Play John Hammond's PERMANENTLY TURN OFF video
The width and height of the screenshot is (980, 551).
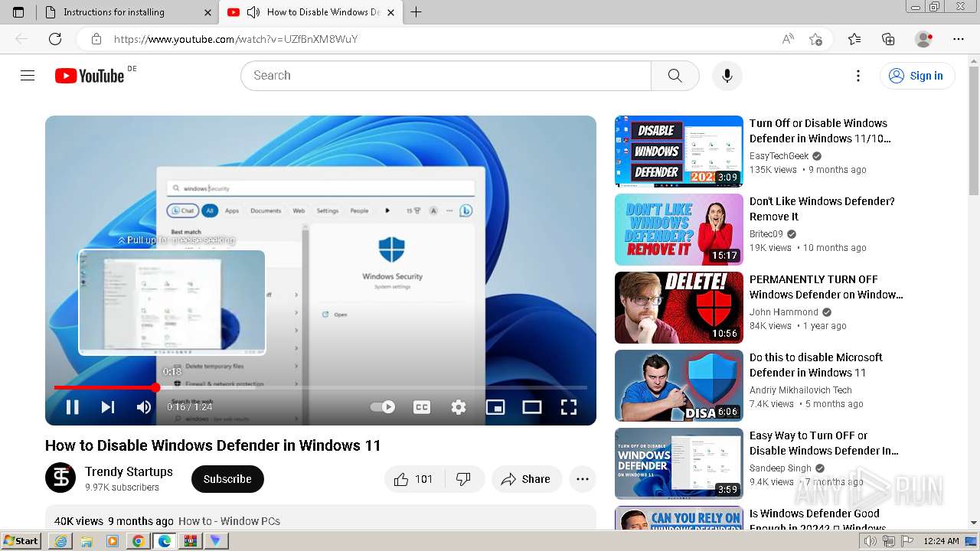coord(679,308)
